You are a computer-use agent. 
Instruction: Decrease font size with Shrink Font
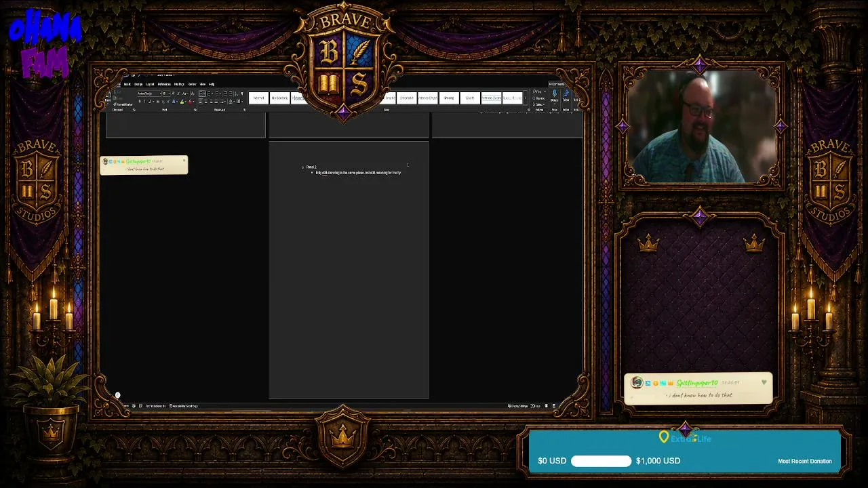pyautogui.click(x=178, y=94)
